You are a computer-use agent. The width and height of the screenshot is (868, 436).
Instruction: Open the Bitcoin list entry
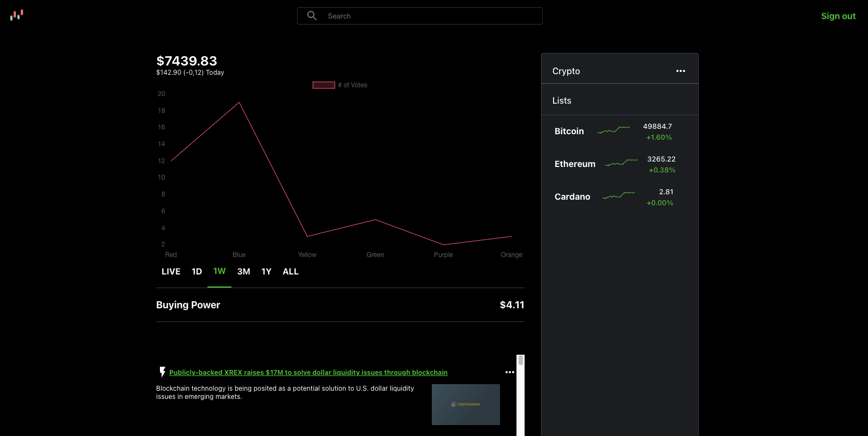[x=620, y=132]
